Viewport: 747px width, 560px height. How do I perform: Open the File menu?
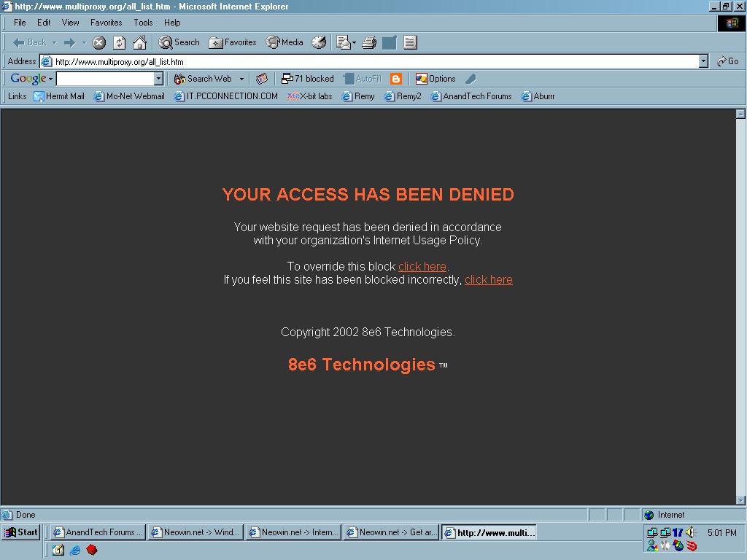click(x=20, y=23)
